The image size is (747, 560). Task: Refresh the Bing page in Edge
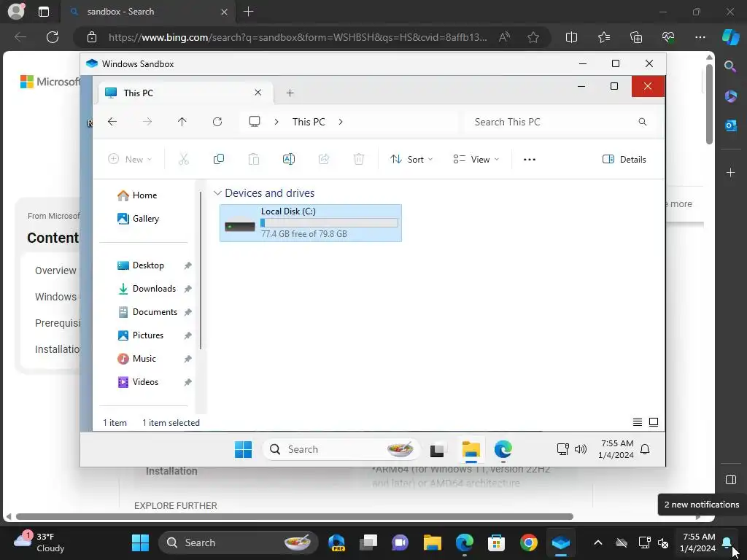click(53, 37)
